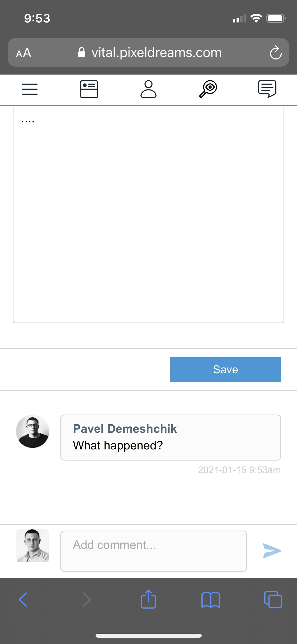Open the user profile icon

(148, 89)
